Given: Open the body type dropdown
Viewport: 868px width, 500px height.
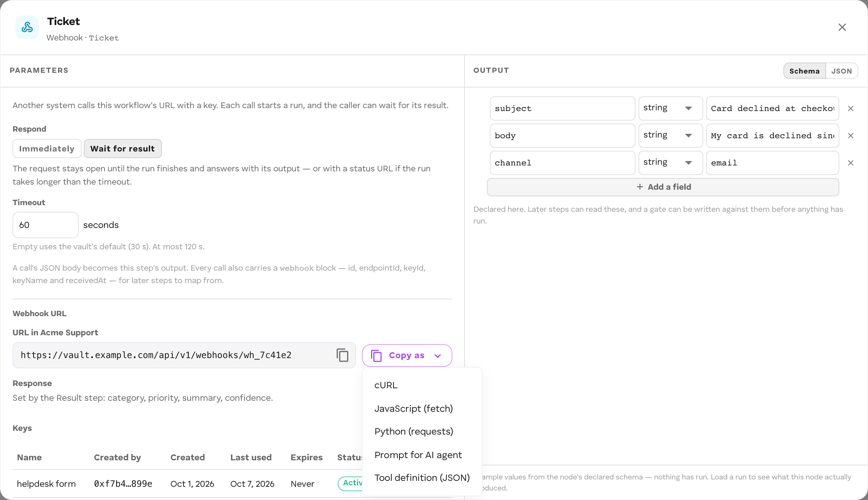Looking at the screenshot, I should pos(670,136).
